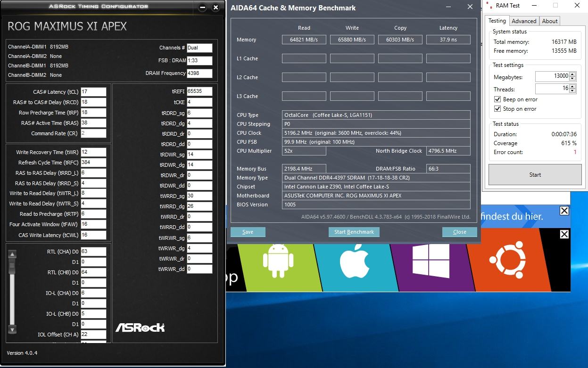
Task: Click the CAS# Latency (tCL) field
Action: coord(93,92)
